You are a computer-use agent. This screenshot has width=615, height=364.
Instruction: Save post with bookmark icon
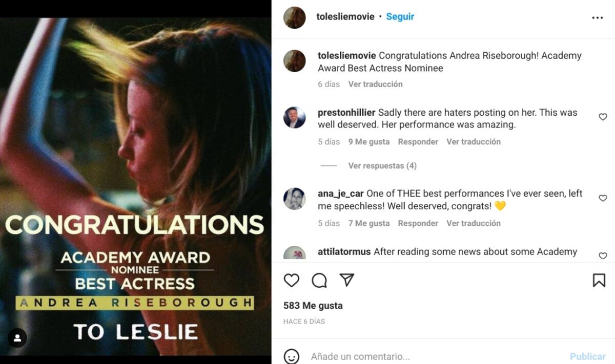point(599,280)
